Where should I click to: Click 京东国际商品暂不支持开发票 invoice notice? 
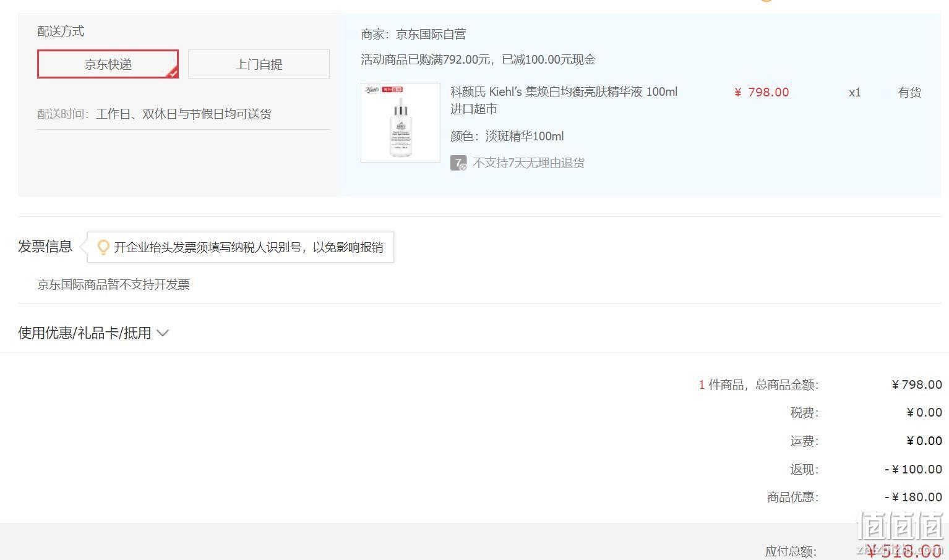113,285
